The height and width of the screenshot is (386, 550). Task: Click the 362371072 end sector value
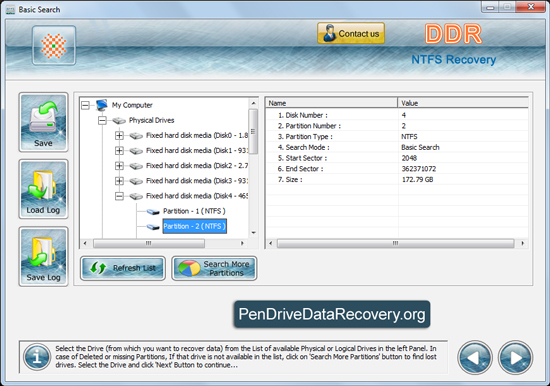[x=419, y=169]
